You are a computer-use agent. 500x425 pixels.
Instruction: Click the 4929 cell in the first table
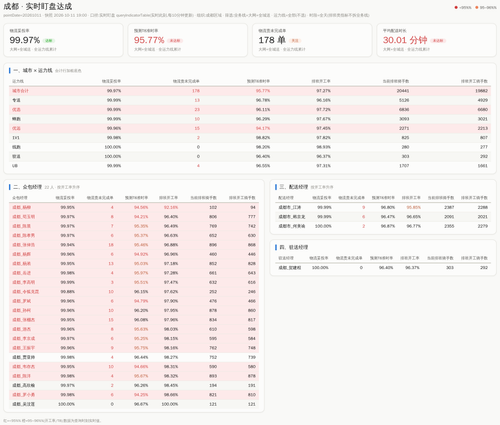coord(483,100)
